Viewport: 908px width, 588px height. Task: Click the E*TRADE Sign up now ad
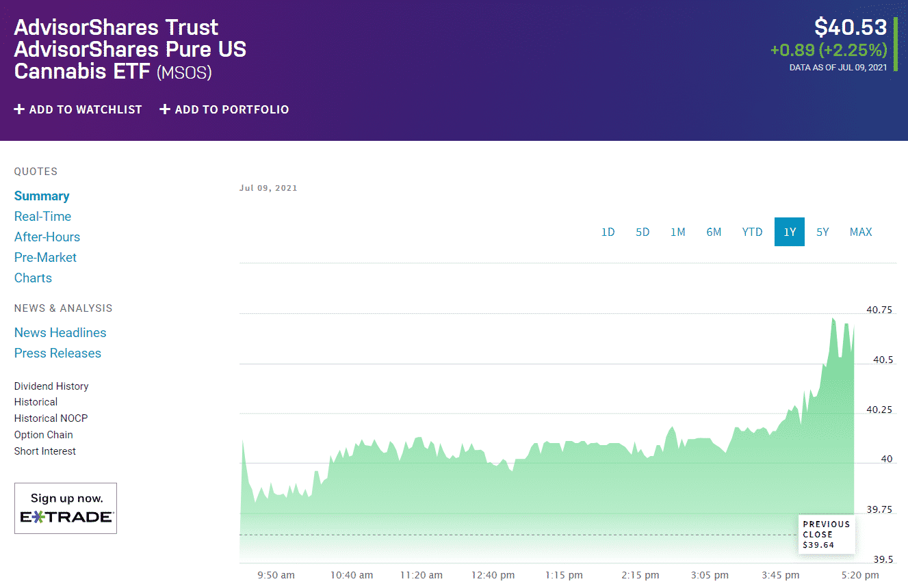point(66,508)
